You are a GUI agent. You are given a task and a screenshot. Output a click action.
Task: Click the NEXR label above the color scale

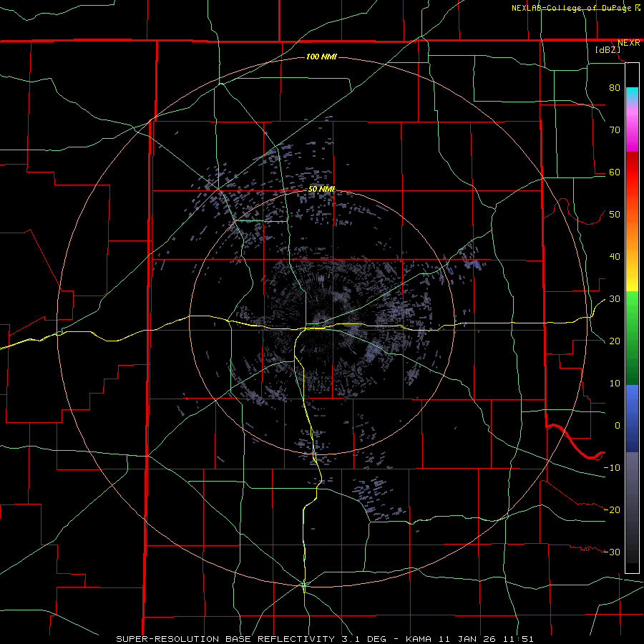pos(628,43)
